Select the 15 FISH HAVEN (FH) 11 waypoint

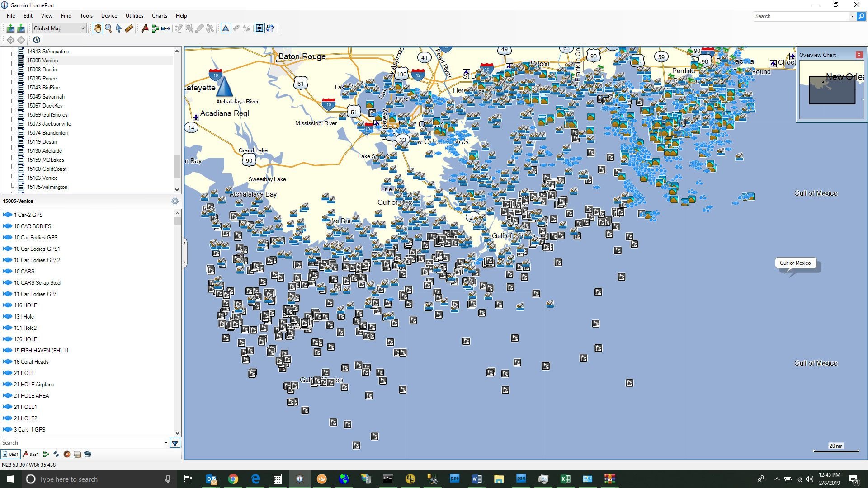point(41,351)
